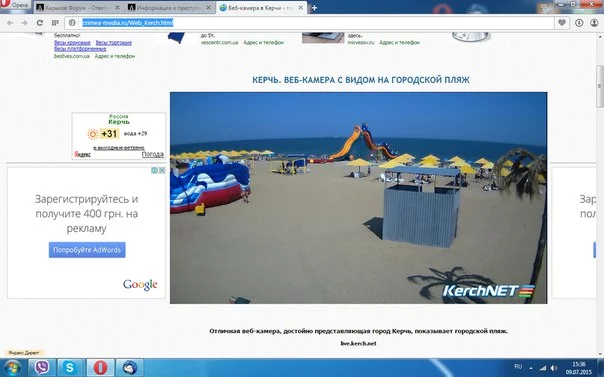The height and width of the screenshot is (377, 604).
Task: Click the AdChoices info icon on ad
Action: click(154, 170)
